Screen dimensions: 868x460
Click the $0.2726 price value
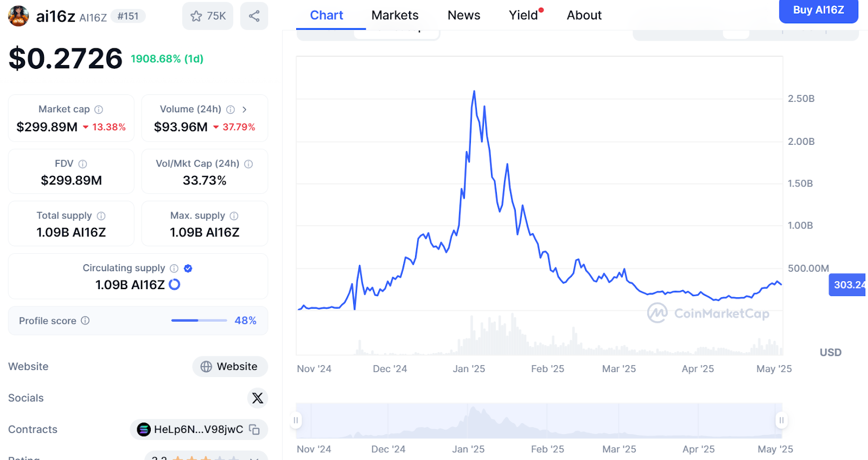coord(66,59)
